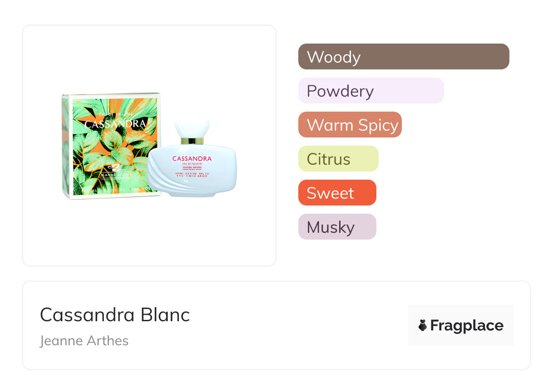
Task: Click the green leaf-patterned perfume box
Action: pyautogui.click(x=110, y=145)
